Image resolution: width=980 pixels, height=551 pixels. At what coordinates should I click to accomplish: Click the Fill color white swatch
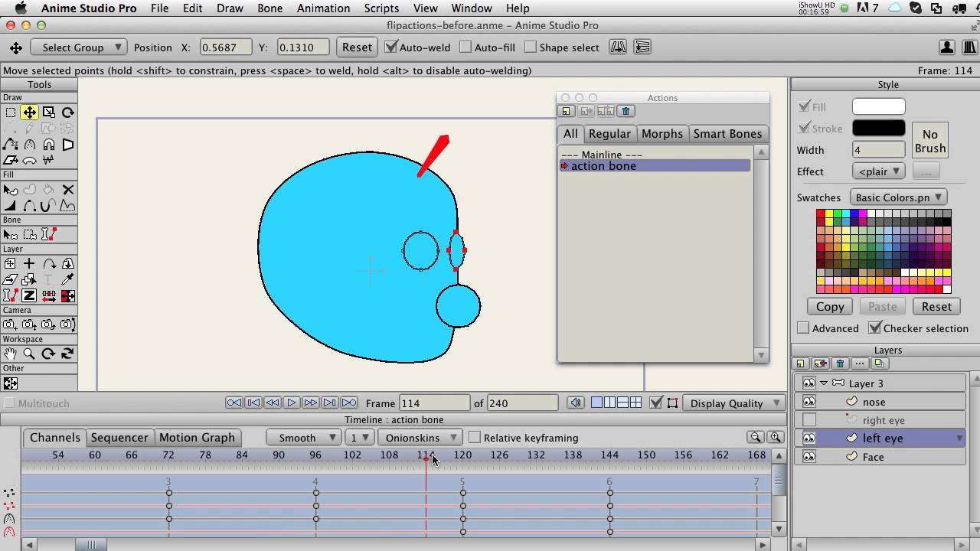click(878, 107)
